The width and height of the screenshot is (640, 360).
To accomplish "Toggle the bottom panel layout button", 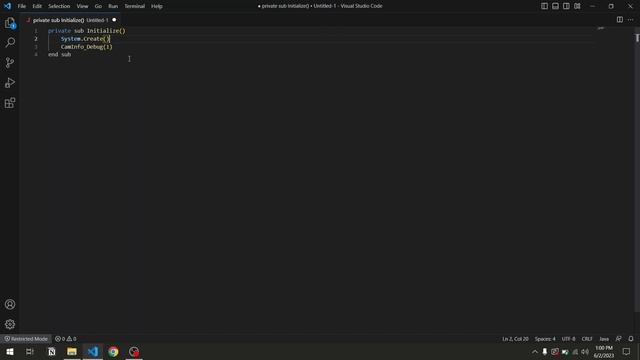I will pos(556,6).
